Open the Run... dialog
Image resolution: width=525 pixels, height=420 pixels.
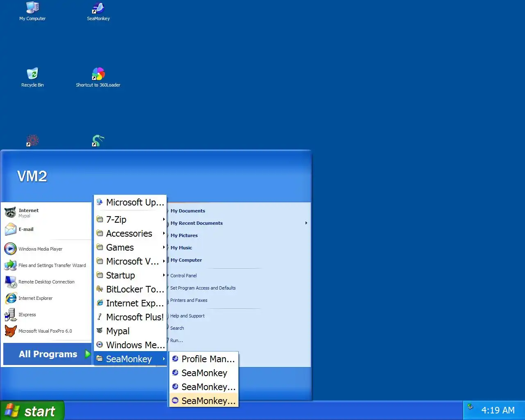coord(177,340)
